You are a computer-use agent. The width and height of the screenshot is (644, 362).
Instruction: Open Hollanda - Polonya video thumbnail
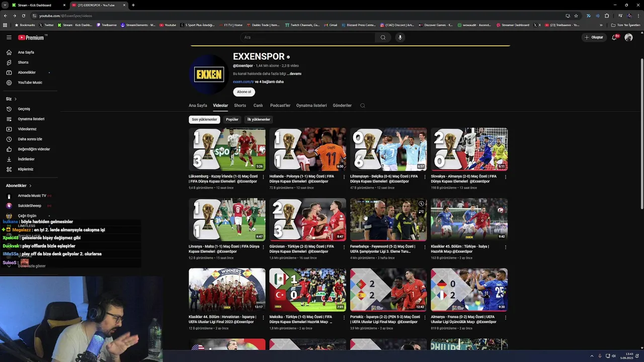pos(307,149)
